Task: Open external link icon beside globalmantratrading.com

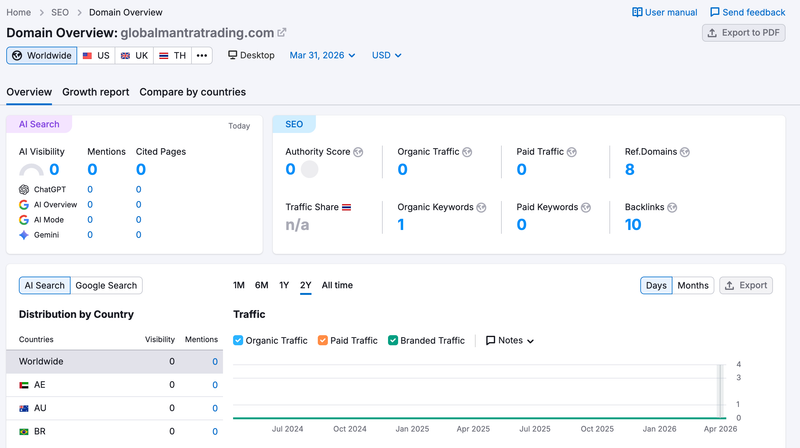Action: [x=282, y=33]
